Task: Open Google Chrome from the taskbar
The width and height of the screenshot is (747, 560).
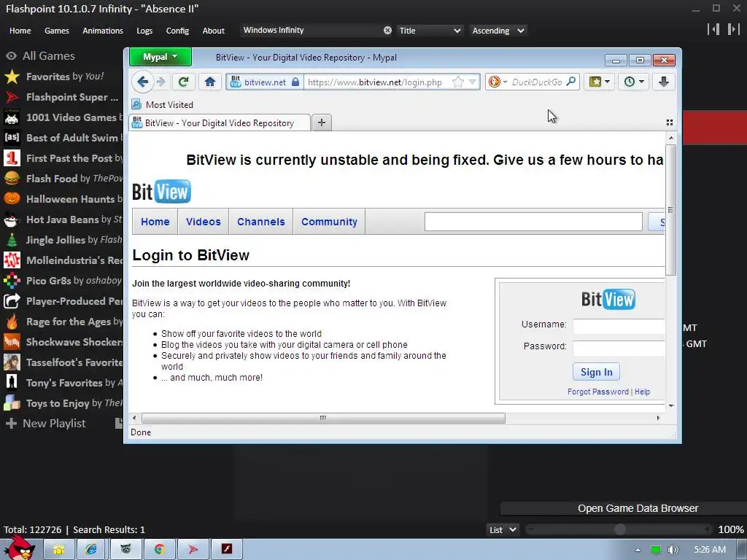Action: point(159,549)
